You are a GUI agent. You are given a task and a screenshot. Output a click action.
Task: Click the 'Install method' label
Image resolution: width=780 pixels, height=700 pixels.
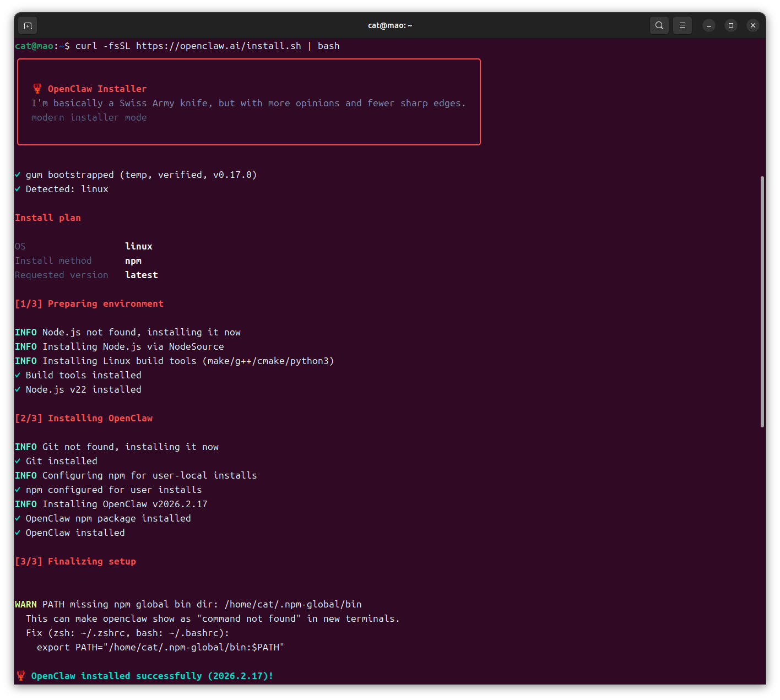point(53,261)
